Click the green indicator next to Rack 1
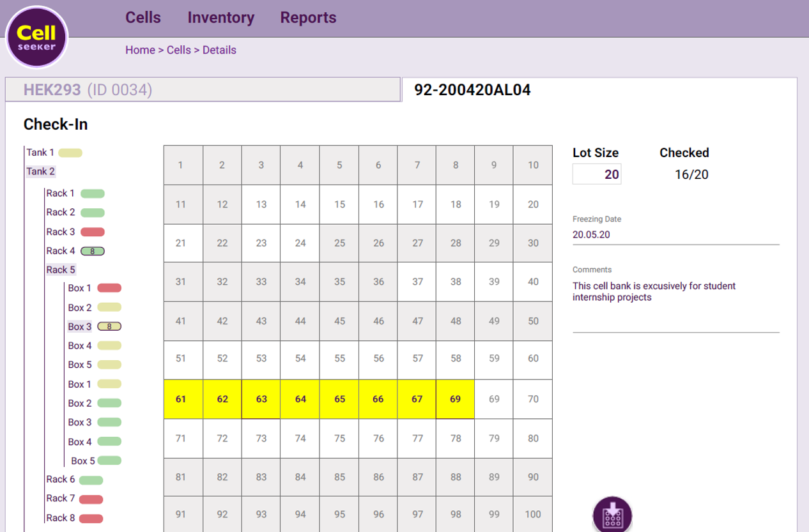The image size is (809, 532). (92, 193)
